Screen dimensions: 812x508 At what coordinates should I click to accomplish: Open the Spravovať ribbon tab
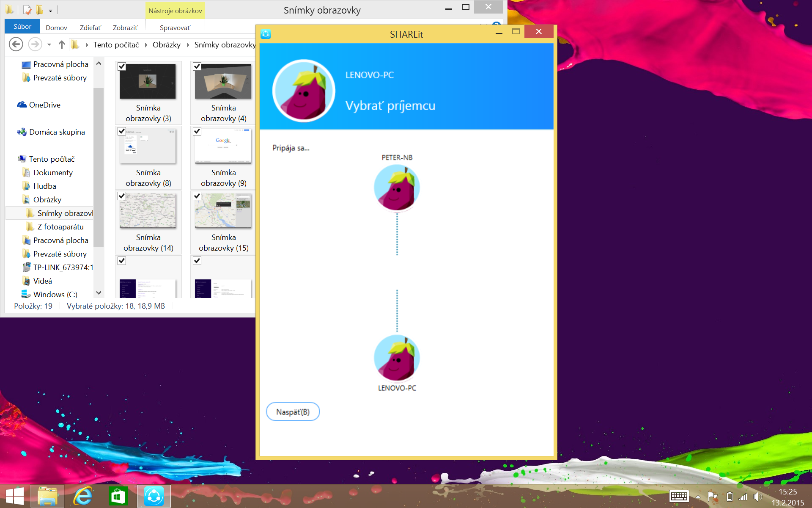pyautogui.click(x=175, y=28)
